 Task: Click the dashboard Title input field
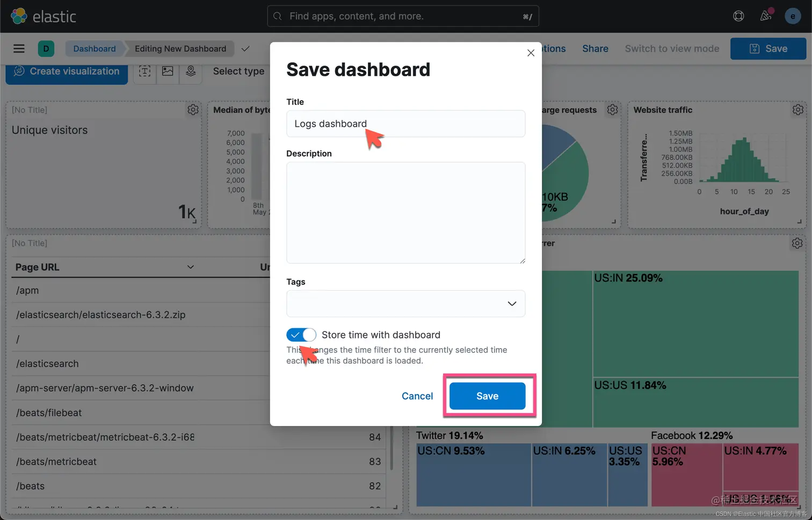pyautogui.click(x=405, y=124)
